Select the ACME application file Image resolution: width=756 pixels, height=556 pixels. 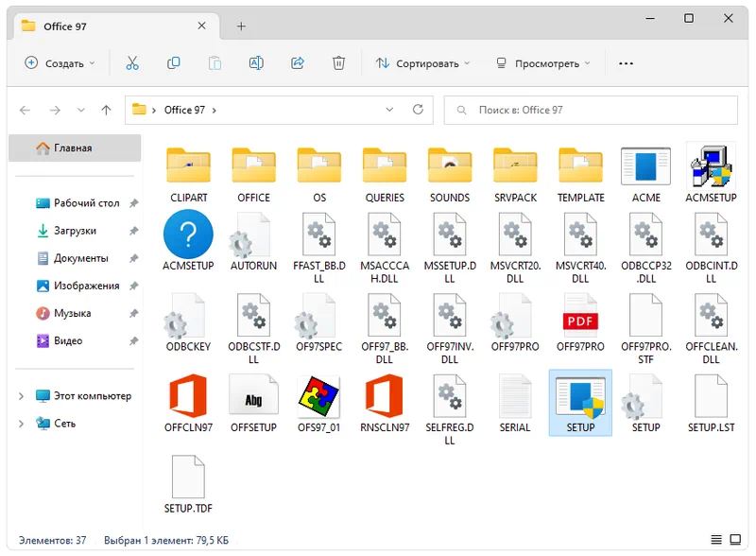[646, 175]
